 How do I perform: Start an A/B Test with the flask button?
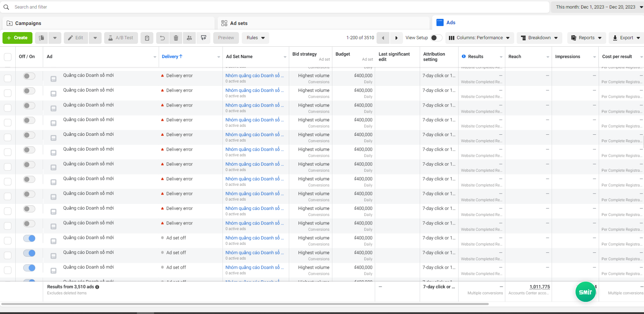coord(121,38)
